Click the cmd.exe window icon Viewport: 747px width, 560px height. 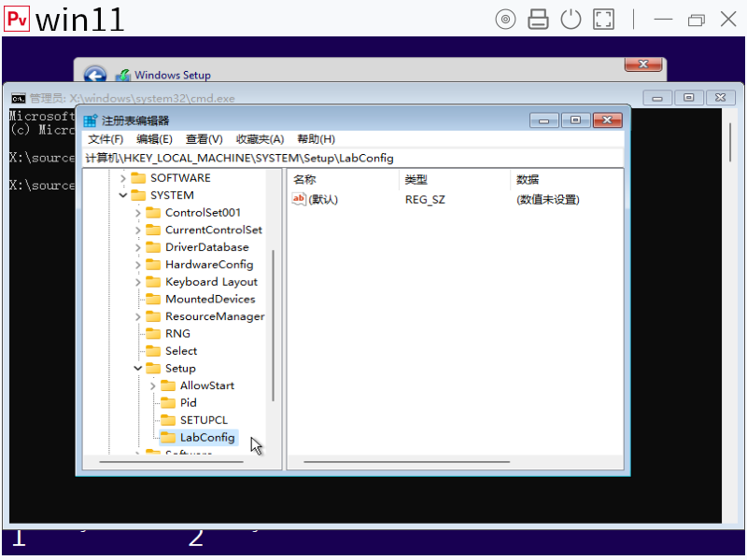click(18, 98)
